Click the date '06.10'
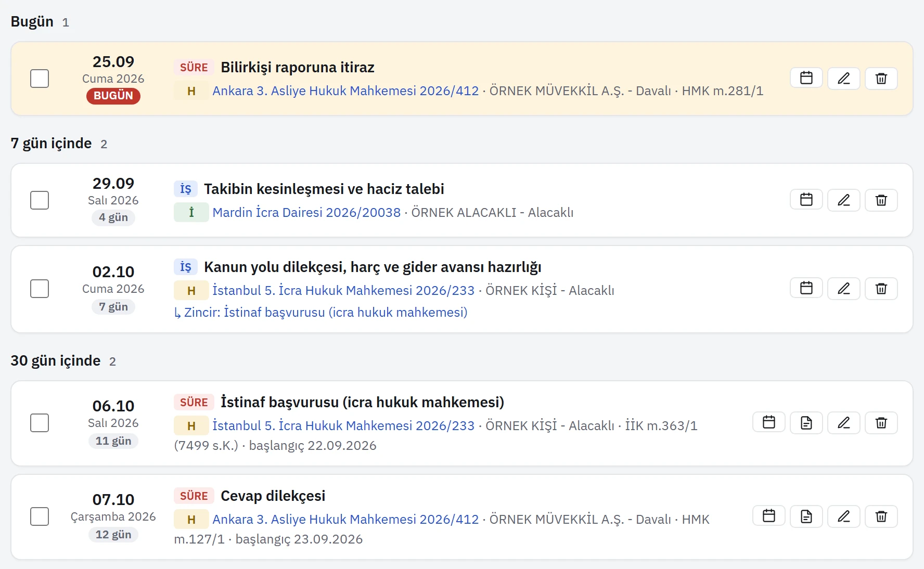The height and width of the screenshot is (569, 924). pyautogui.click(x=113, y=406)
